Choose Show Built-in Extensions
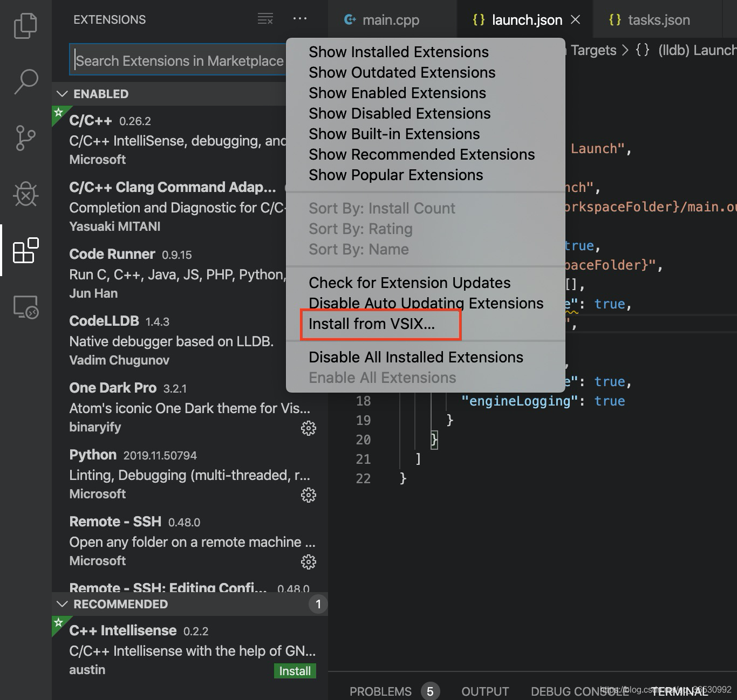 click(394, 134)
